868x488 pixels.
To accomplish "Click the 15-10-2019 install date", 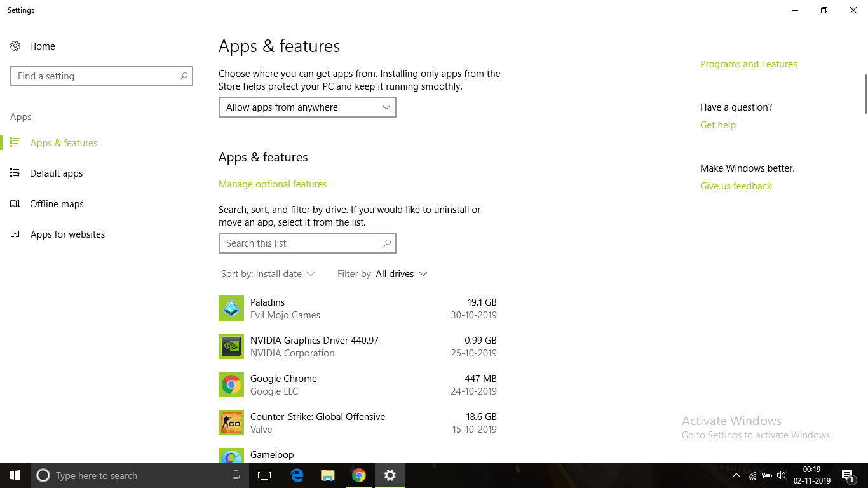I will pos(474,430).
